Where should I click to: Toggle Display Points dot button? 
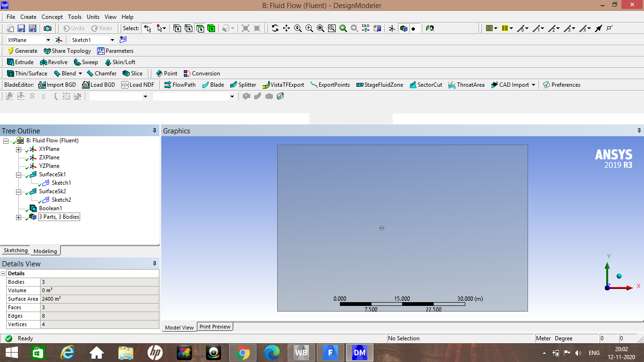click(x=414, y=28)
